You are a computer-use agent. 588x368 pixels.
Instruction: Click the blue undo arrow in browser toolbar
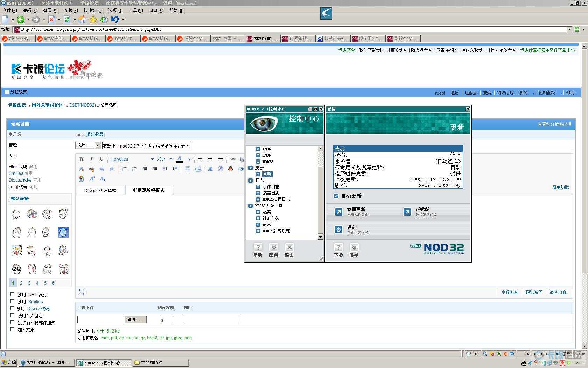pyautogui.click(x=115, y=20)
